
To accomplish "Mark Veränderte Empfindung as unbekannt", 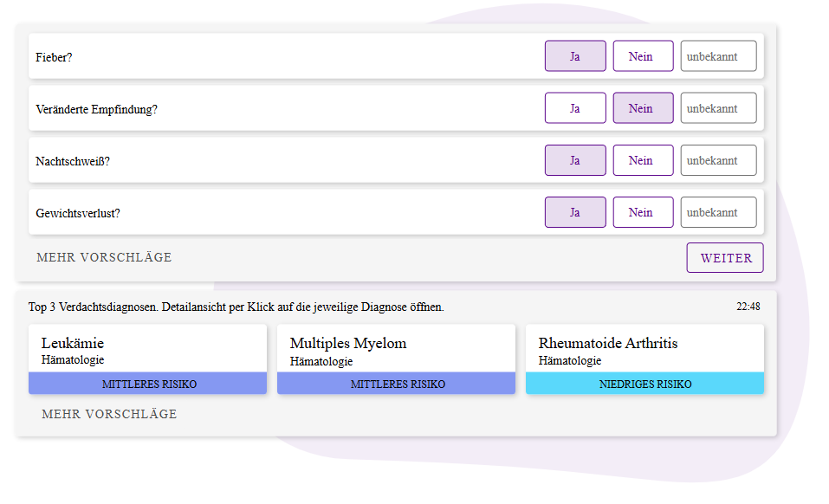I will [x=718, y=108].
